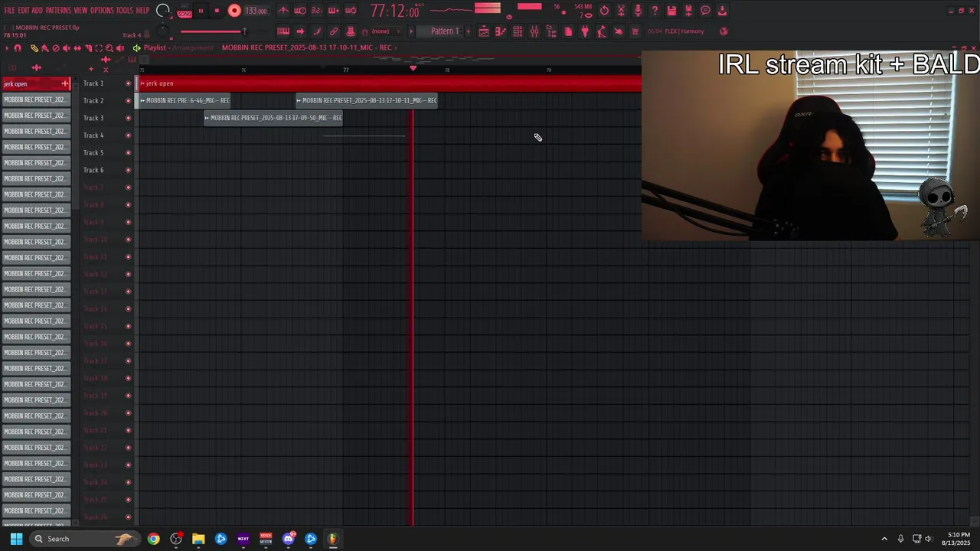The height and width of the screenshot is (551, 980).
Task: Select the Mute tool
Action: click(x=67, y=48)
